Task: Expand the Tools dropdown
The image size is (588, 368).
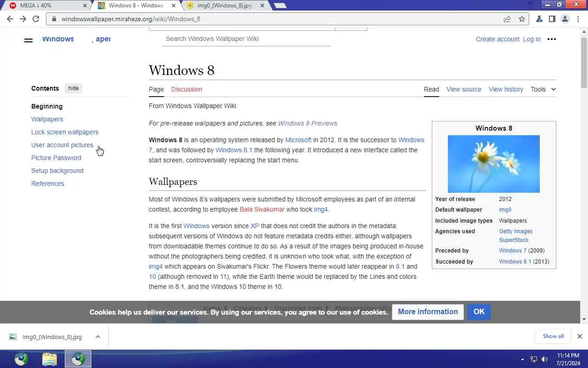Action: click(x=543, y=89)
